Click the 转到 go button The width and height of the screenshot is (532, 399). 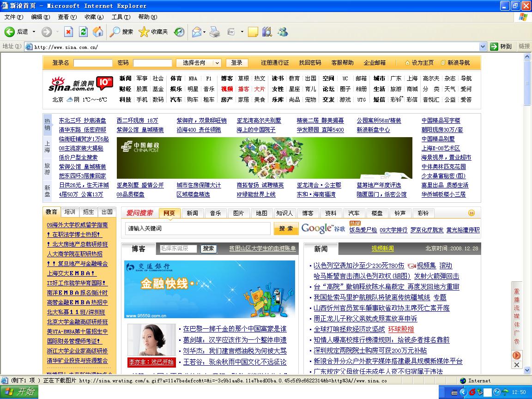tap(501, 47)
